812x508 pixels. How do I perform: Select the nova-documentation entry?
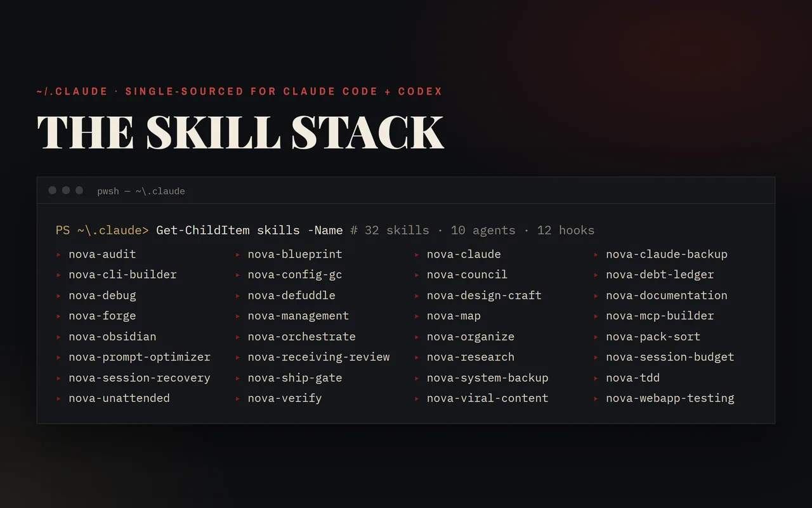click(667, 295)
